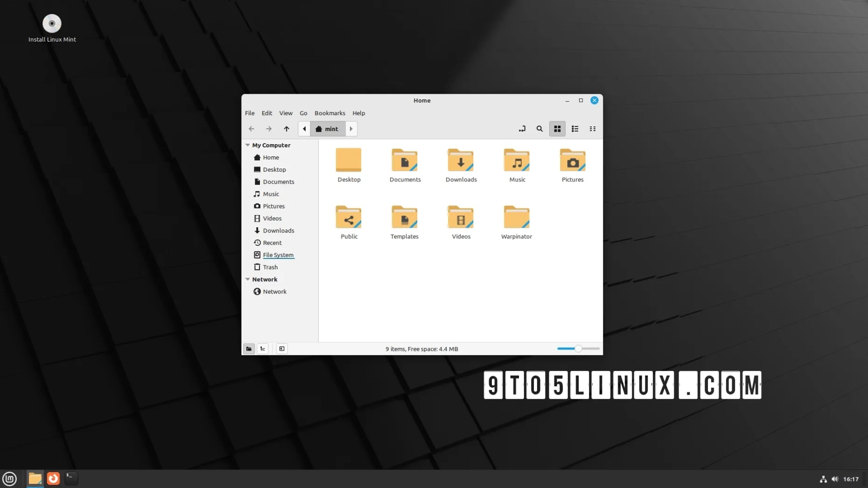Show Treeview in the sidebar

pos(263,349)
